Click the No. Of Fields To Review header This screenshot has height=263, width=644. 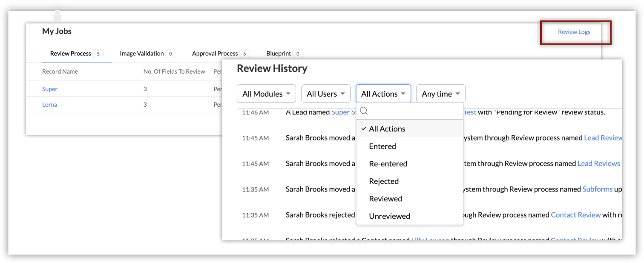coord(174,71)
